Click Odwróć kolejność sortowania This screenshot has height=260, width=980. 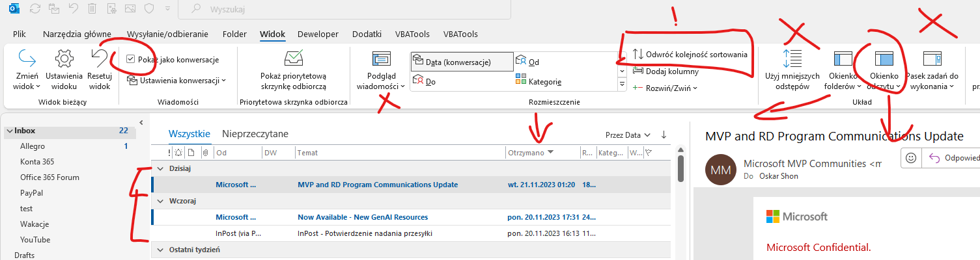[690, 54]
